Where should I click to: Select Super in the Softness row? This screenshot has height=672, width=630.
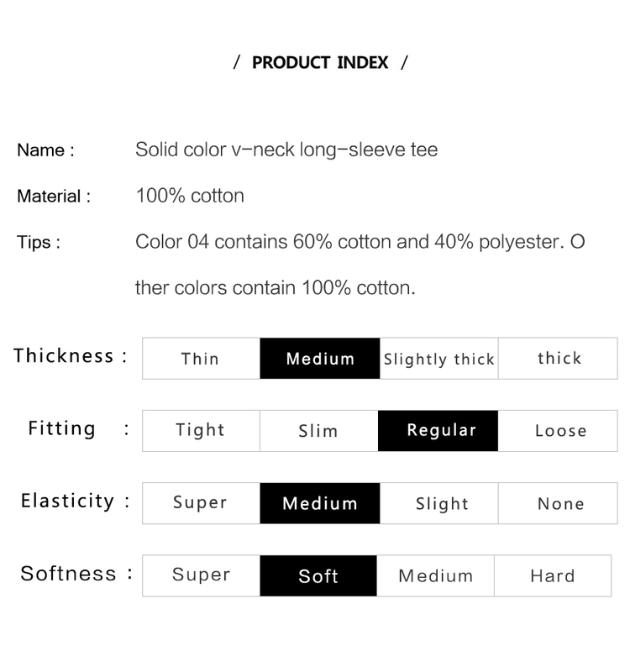point(201,575)
